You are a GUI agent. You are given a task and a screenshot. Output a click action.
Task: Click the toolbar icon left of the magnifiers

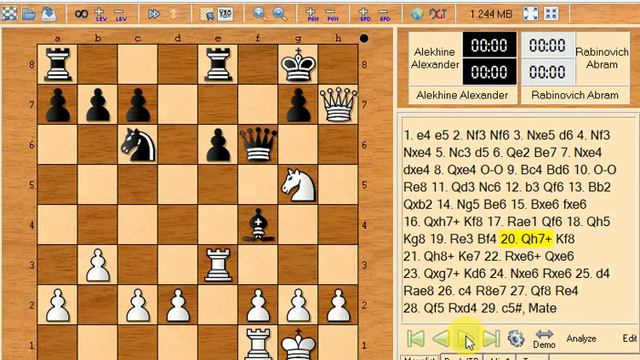click(x=225, y=14)
